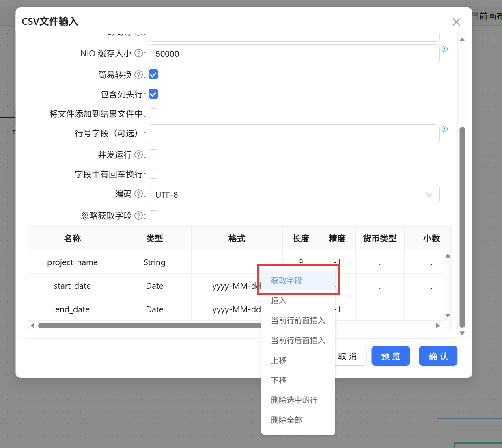Select 插入 from context menu
Viewport: 502px width, 448px height.
tap(298, 301)
